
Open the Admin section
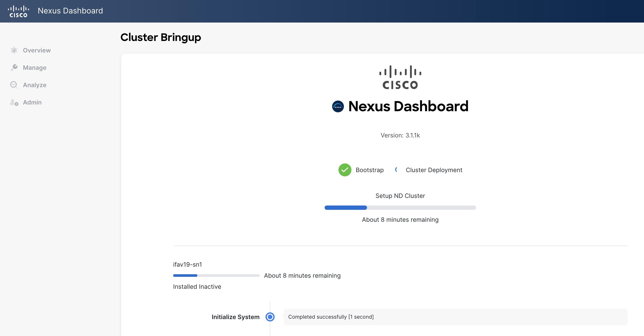[32, 102]
